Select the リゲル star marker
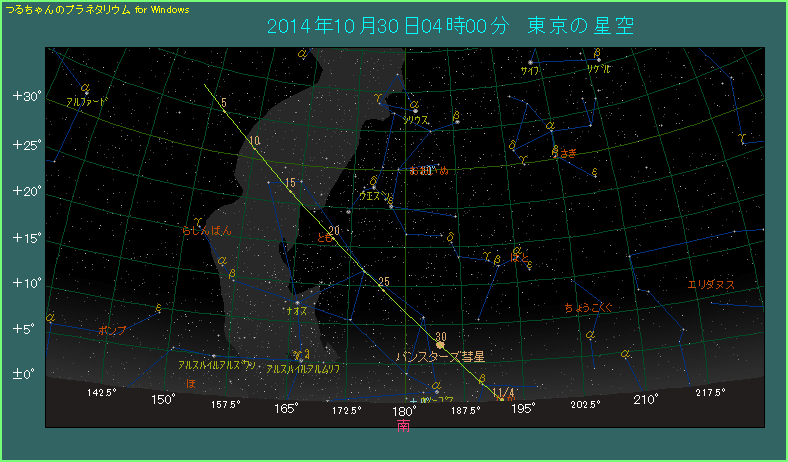The height and width of the screenshot is (462, 788). pyautogui.click(x=598, y=61)
